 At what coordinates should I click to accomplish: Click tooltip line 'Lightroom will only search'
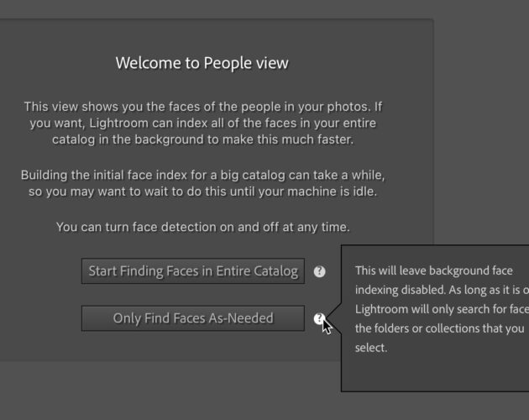click(x=442, y=309)
